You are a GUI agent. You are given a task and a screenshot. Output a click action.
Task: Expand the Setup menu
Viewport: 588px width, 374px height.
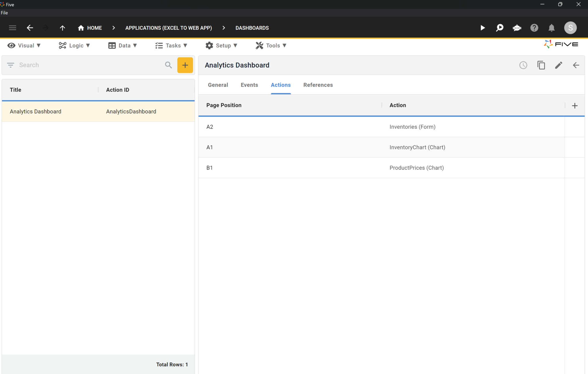point(222,45)
